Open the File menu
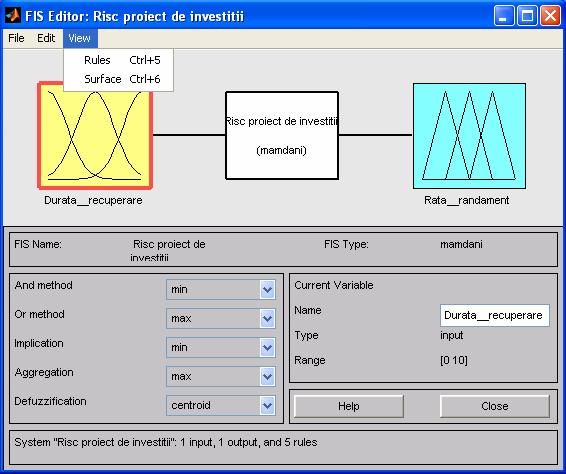This screenshot has width=566, height=474. (16, 38)
